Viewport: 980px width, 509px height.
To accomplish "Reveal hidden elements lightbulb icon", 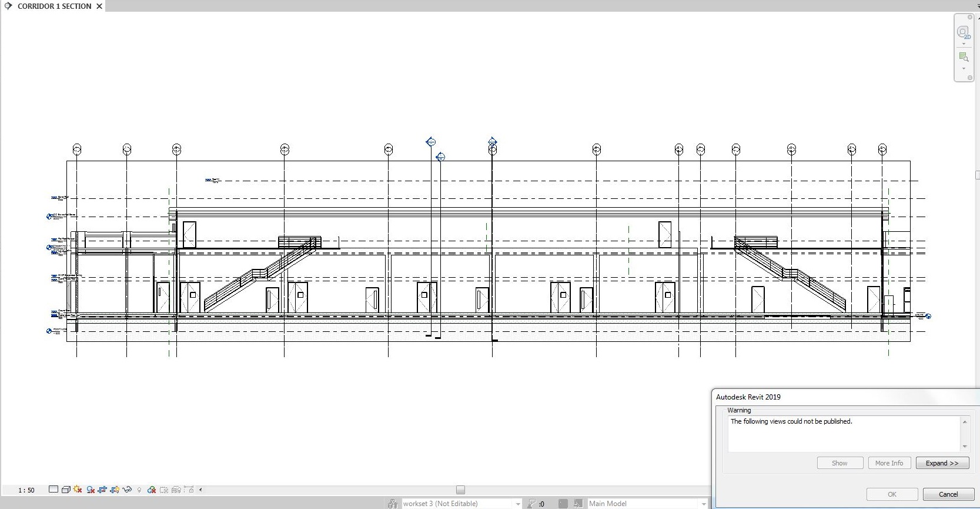I will click(x=139, y=490).
